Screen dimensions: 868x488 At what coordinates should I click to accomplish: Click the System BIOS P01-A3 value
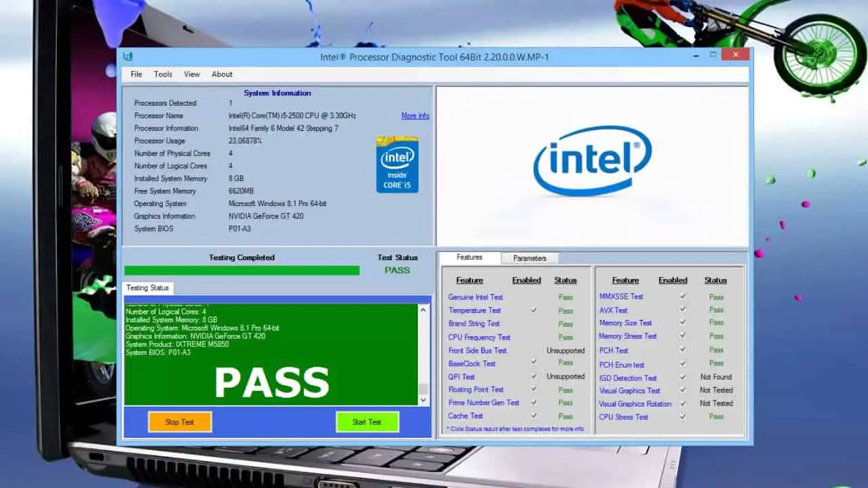(x=239, y=229)
